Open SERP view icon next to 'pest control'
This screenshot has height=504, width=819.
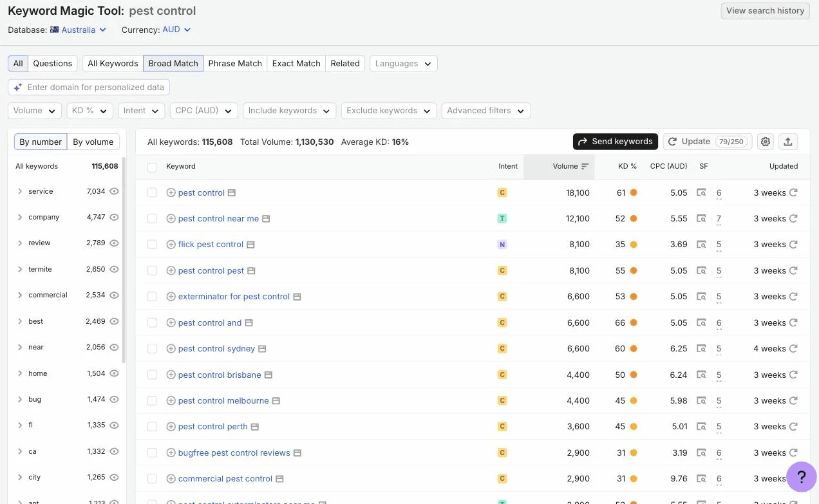tap(232, 192)
